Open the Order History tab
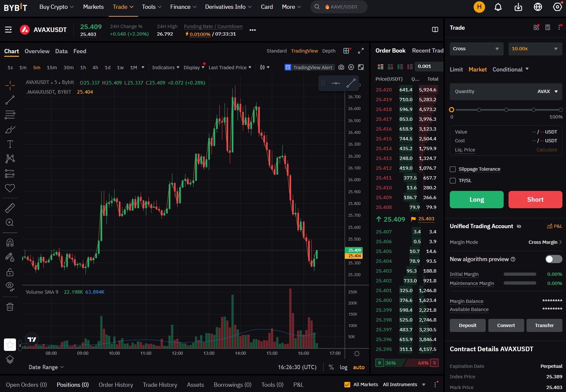 (x=116, y=385)
